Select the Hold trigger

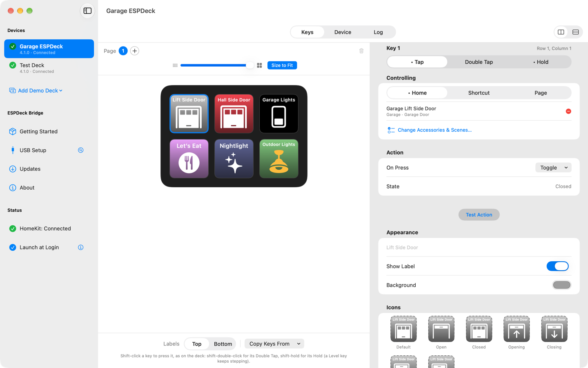point(541,62)
